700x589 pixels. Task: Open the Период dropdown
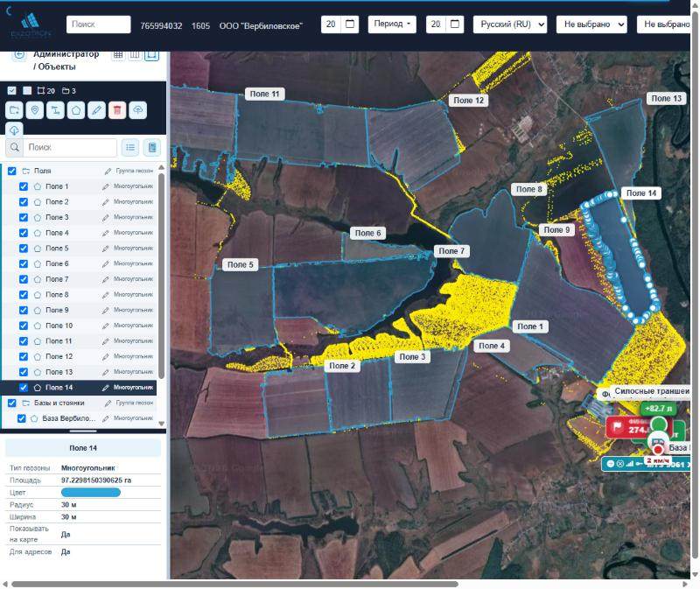point(392,25)
